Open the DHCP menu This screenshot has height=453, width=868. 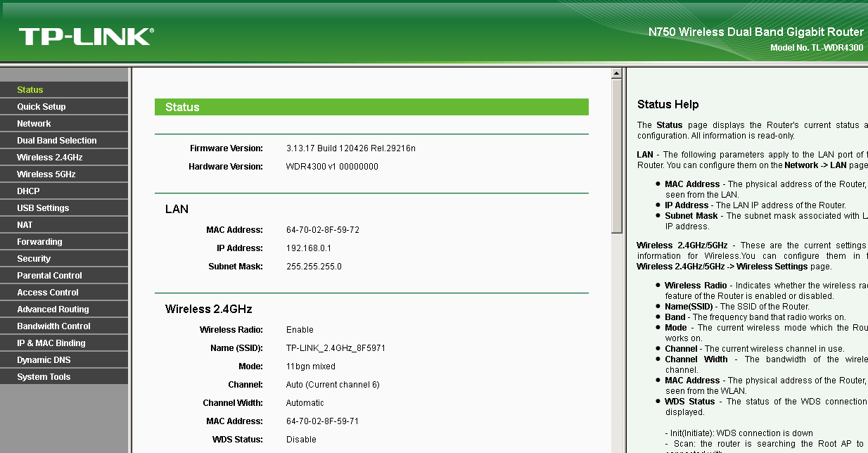pos(28,191)
